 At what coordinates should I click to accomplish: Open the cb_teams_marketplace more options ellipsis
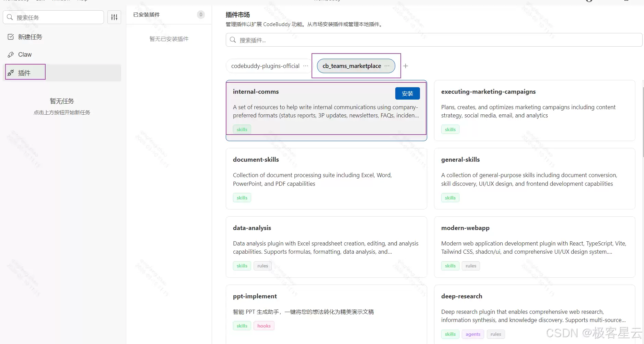coord(387,66)
